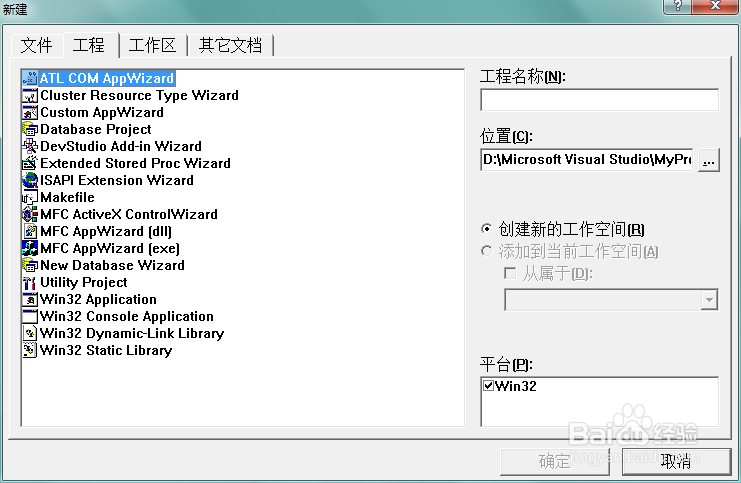Select the DevStudio Add-in Wizard icon

point(30,147)
